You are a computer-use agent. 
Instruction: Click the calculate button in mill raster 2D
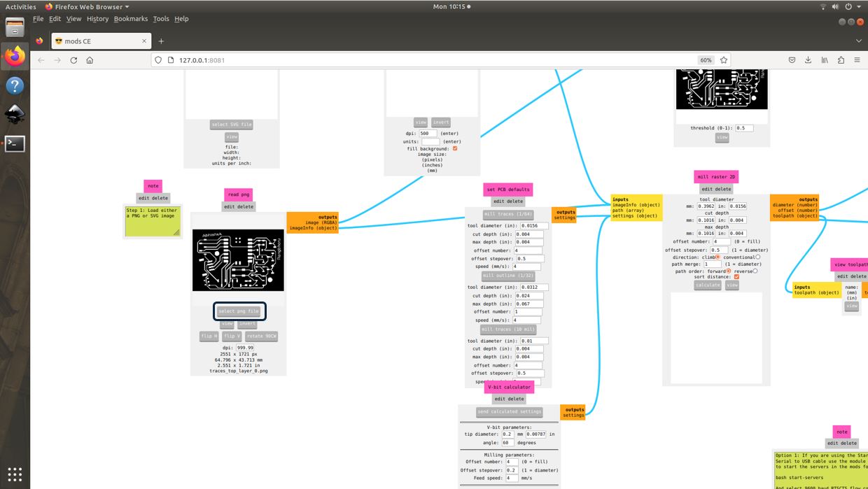[708, 285]
